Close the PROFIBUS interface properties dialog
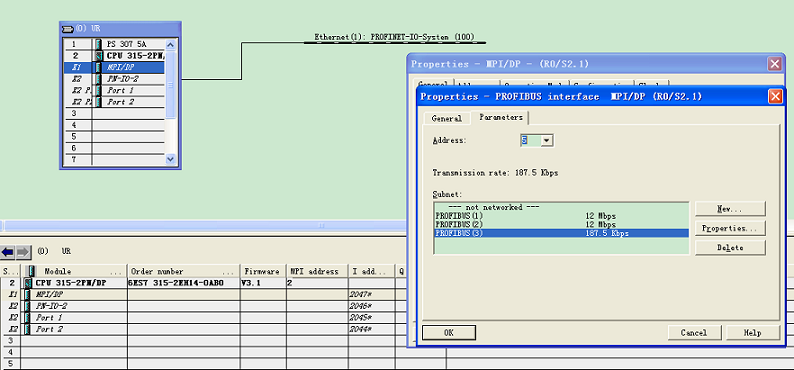The height and width of the screenshot is (370, 794). click(x=775, y=96)
